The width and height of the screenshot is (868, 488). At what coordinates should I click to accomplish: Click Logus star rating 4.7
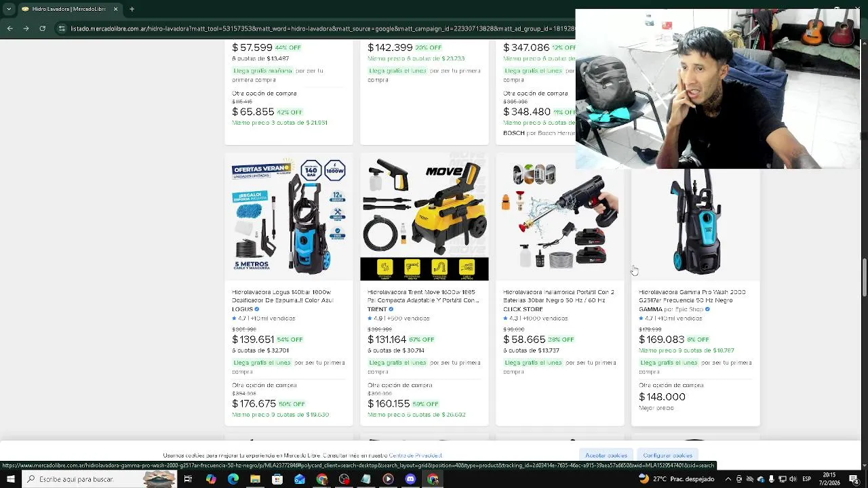pos(239,318)
